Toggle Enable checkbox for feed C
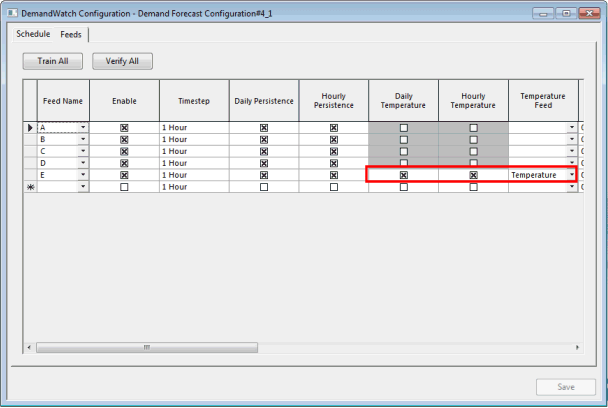 (124, 151)
